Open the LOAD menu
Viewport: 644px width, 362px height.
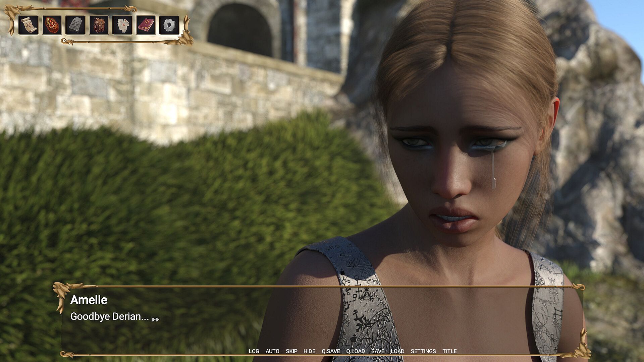click(x=397, y=351)
